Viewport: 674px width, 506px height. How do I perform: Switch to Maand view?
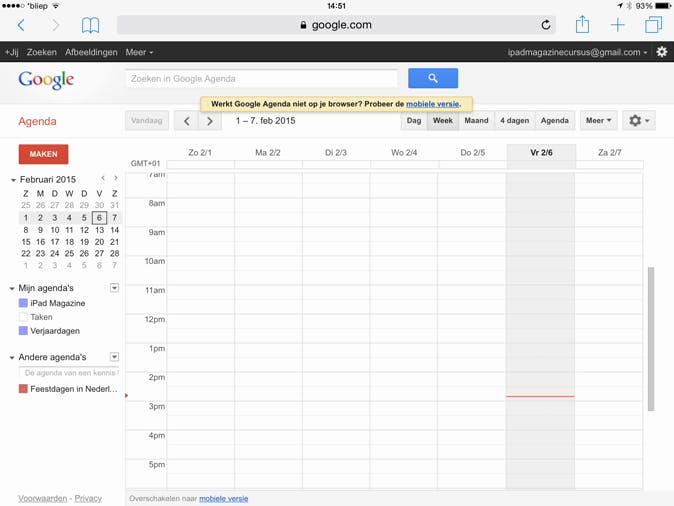[x=476, y=121]
